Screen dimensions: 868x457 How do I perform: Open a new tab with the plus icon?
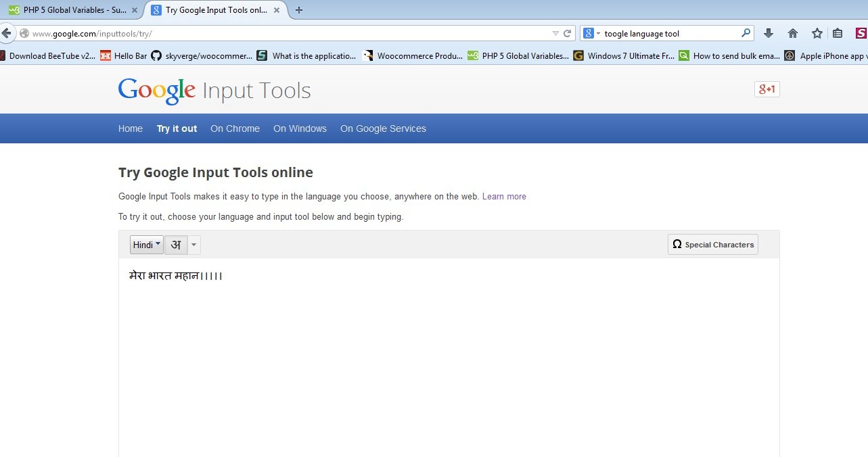click(299, 10)
